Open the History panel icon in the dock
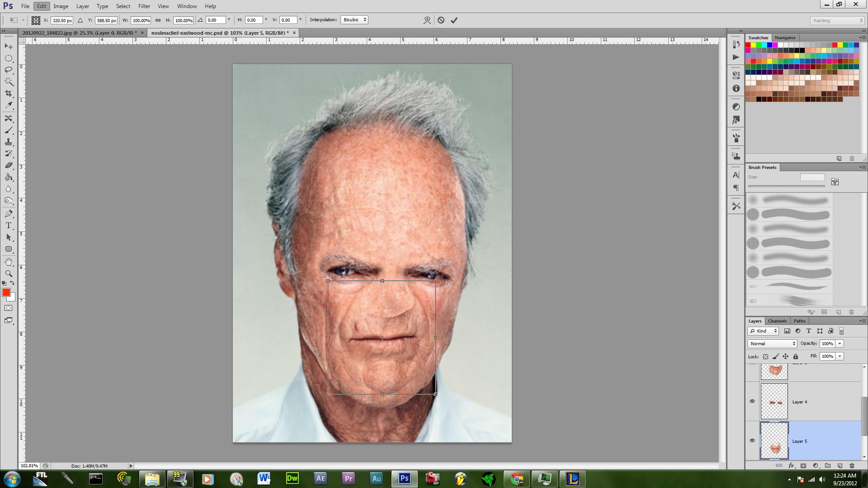The width and height of the screenshot is (868, 488). [x=736, y=45]
